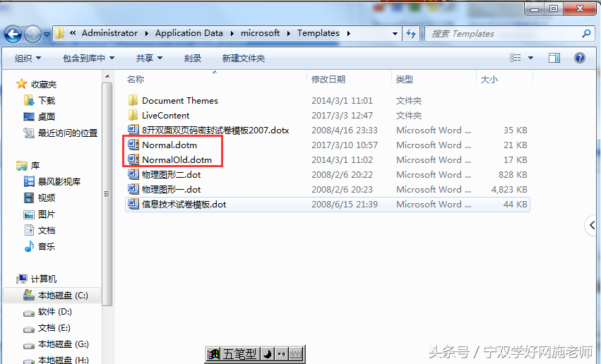Open the address bar history dropdown
601x364 pixels.
click(x=395, y=34)
